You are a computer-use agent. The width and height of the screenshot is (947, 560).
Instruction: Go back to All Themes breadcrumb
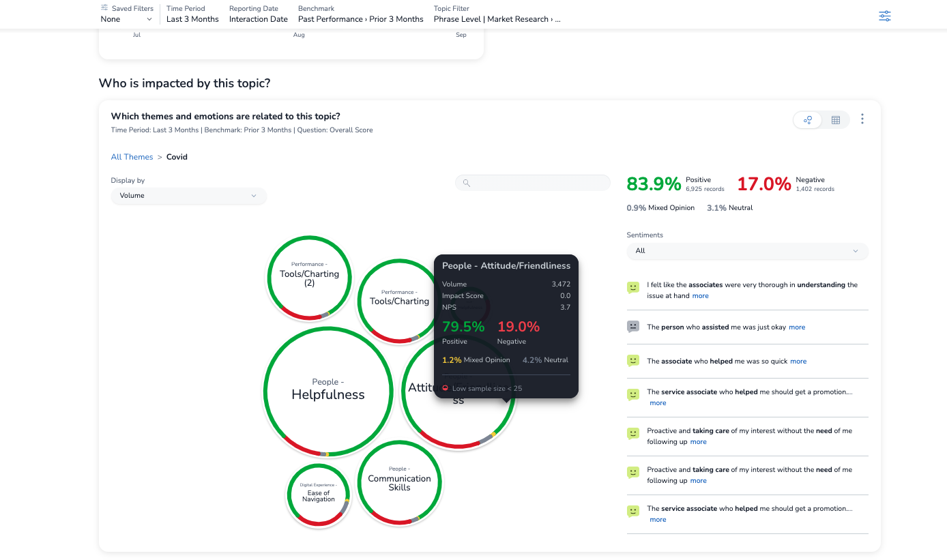point(132,157)
